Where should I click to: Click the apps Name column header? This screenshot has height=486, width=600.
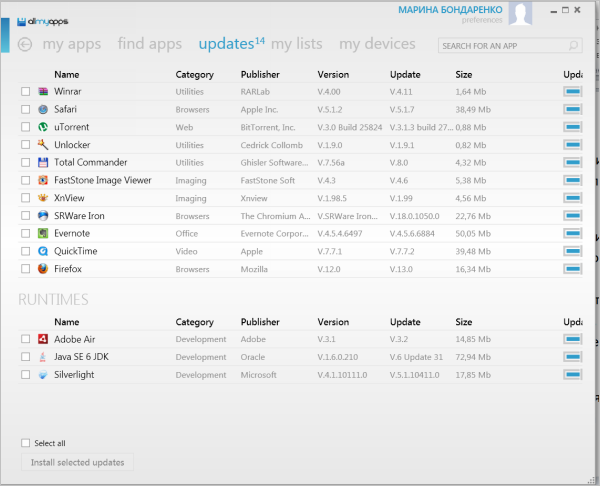(67, 75)
